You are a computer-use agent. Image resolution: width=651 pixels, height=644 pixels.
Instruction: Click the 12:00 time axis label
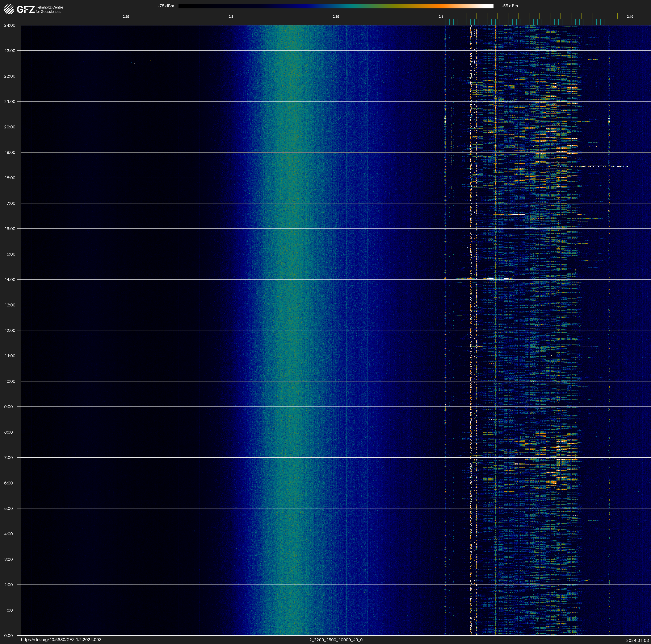pyautogui.click(x=10, y=330)
